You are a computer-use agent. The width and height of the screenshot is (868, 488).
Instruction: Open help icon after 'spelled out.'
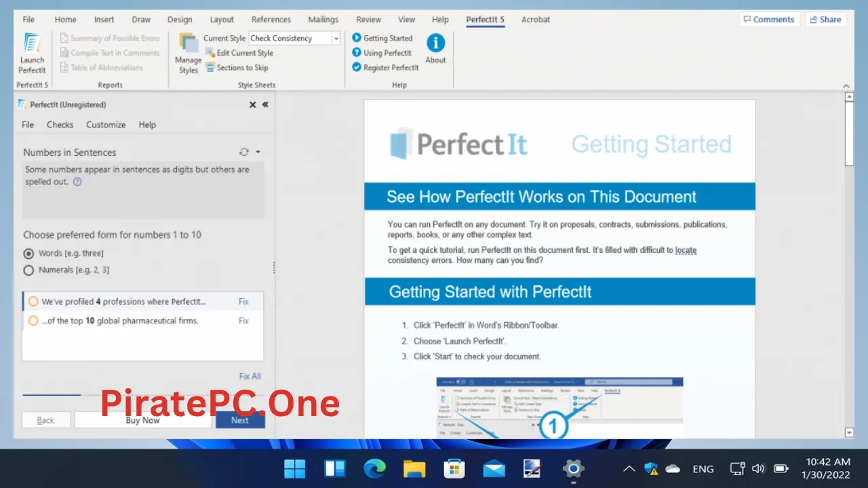tap(77, 182)
